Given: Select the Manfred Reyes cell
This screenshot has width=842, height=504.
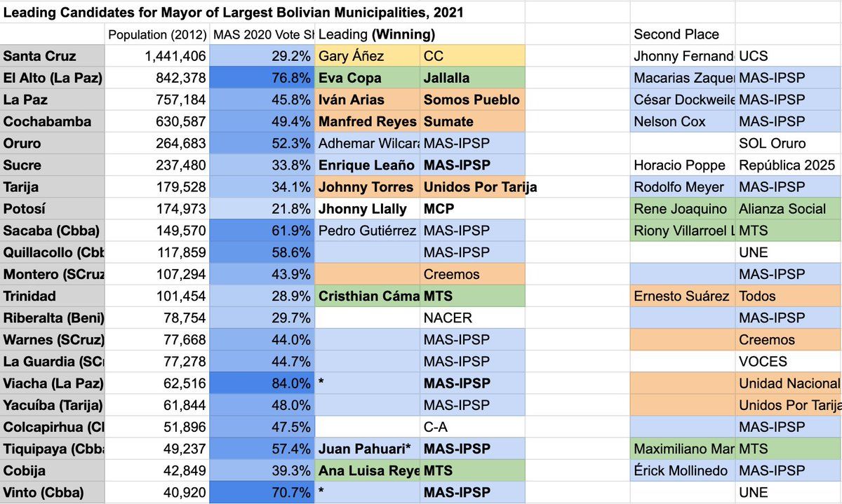Looking at the screenshot, I should 368,121.
